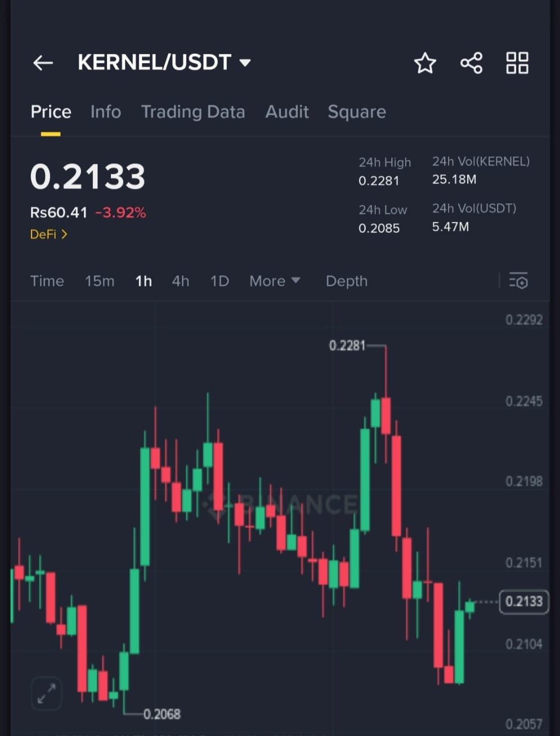Open the four-squares grid icon
The width and height of the screenshot is (560, 736).
click(517, 63)
